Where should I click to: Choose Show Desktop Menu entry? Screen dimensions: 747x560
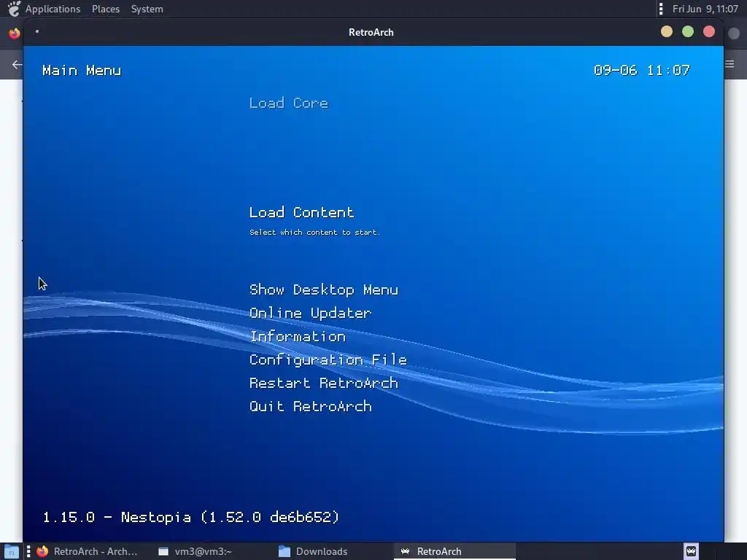tap(324, 290)
